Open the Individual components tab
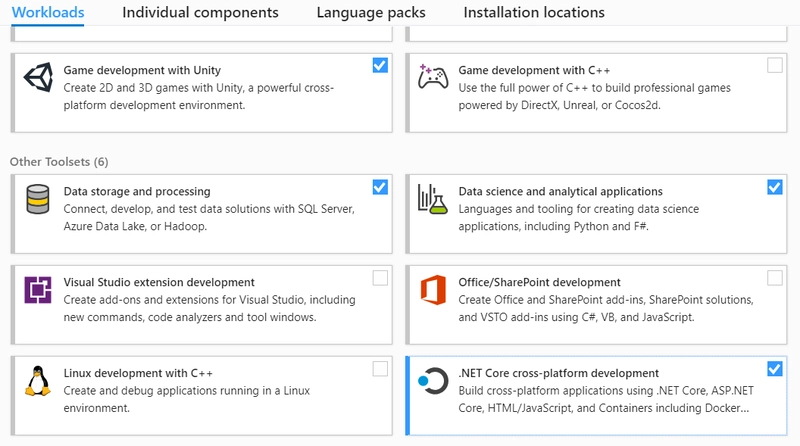 click(201, 12)
